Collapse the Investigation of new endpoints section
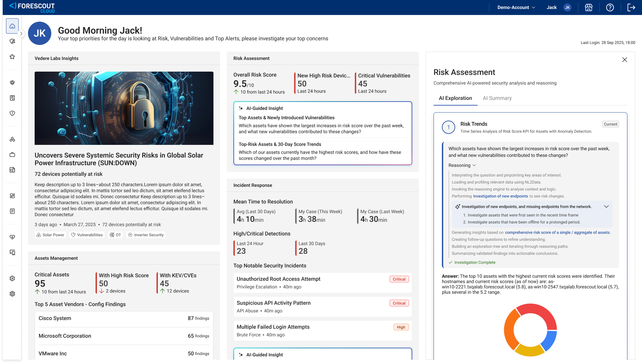 [x=606, y=206]
